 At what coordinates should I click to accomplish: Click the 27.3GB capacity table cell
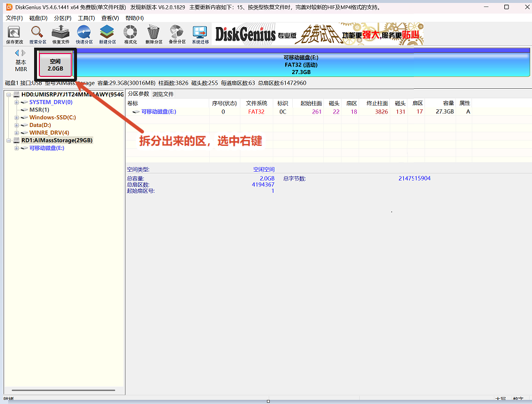[x=445, y=111]
